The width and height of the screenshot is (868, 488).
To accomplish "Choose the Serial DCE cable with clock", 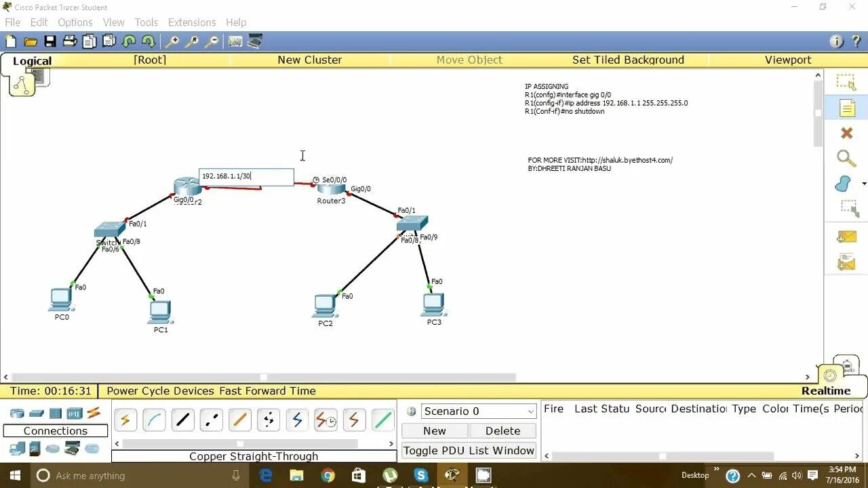I will pos(325,420).
